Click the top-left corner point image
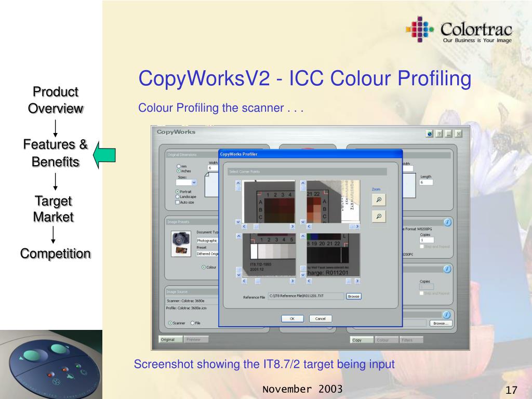 [x=269, y=202]
